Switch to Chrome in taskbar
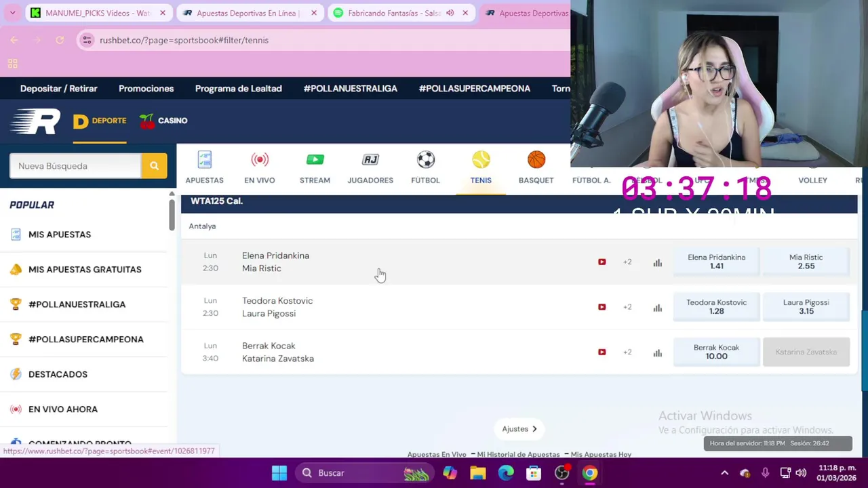This screenshot has height=488, width=868. (x=590, y=473)
